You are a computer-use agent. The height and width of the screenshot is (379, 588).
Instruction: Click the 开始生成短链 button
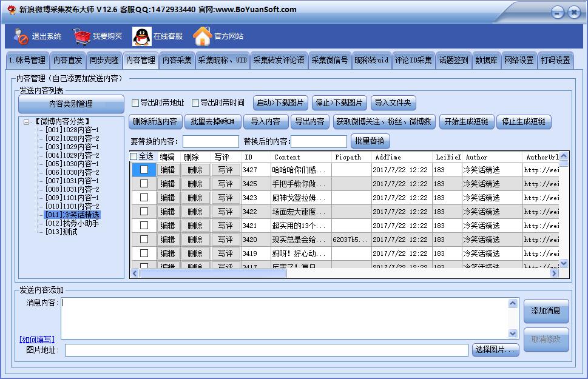(x=467, y=121)
